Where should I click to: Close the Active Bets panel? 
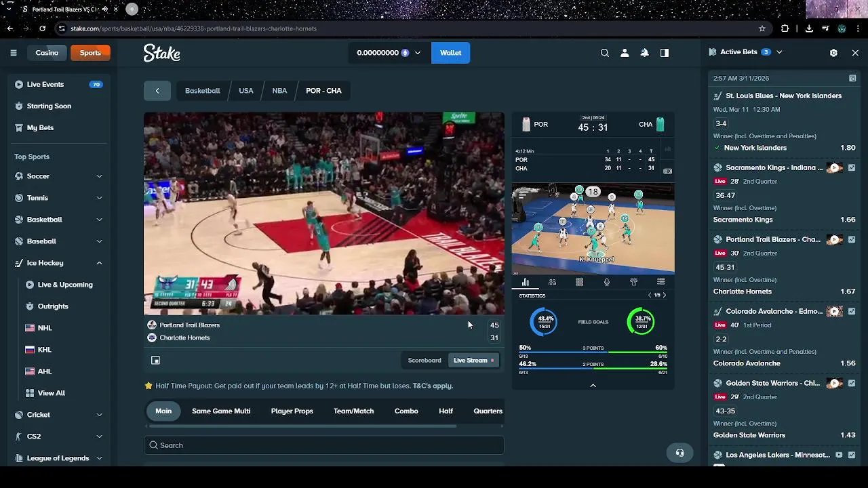click(x=855, y=52)
